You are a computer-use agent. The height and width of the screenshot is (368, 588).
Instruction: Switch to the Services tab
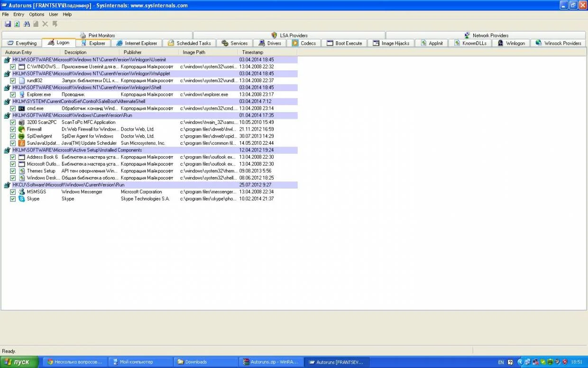point(234,43)
